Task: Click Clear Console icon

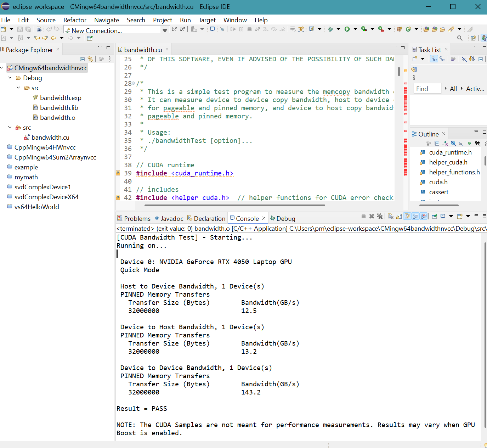Action: [x=391, y=216]
